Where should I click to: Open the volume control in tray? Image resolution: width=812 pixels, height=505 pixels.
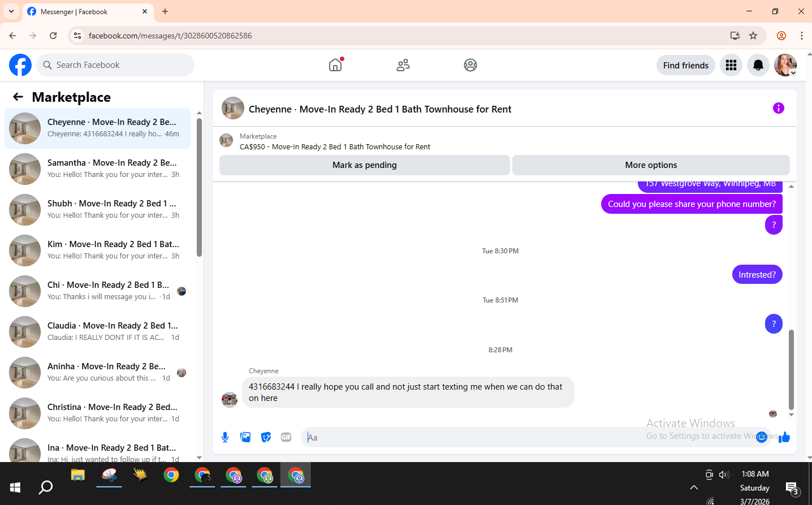724,474
